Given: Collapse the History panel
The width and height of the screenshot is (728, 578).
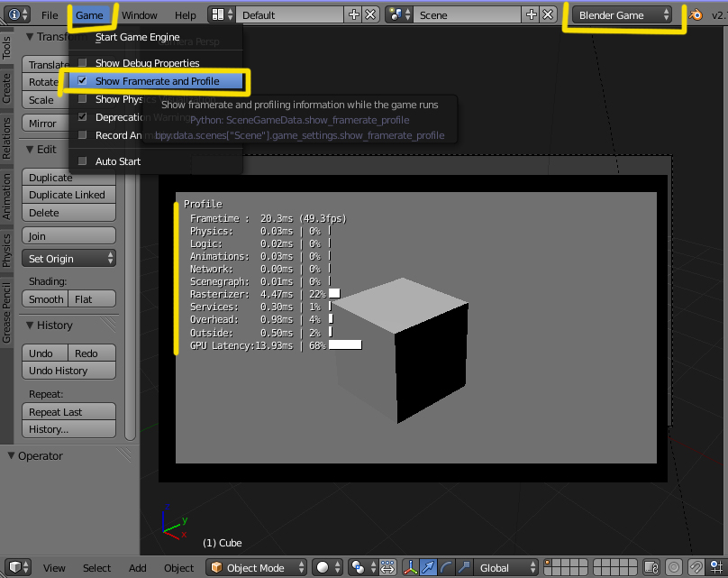Looking at the screenshot, I should [x=30, y=325].
